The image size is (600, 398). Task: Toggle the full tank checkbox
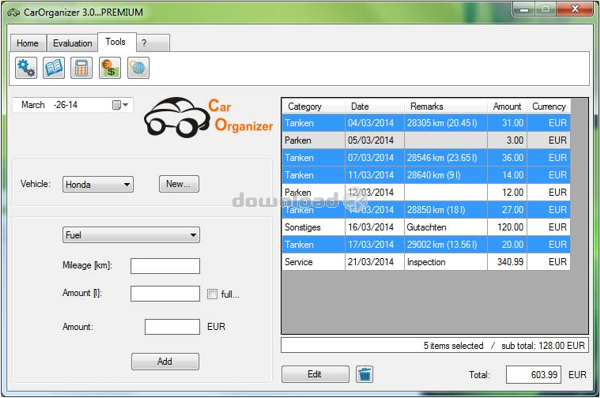tap(212, 294)
